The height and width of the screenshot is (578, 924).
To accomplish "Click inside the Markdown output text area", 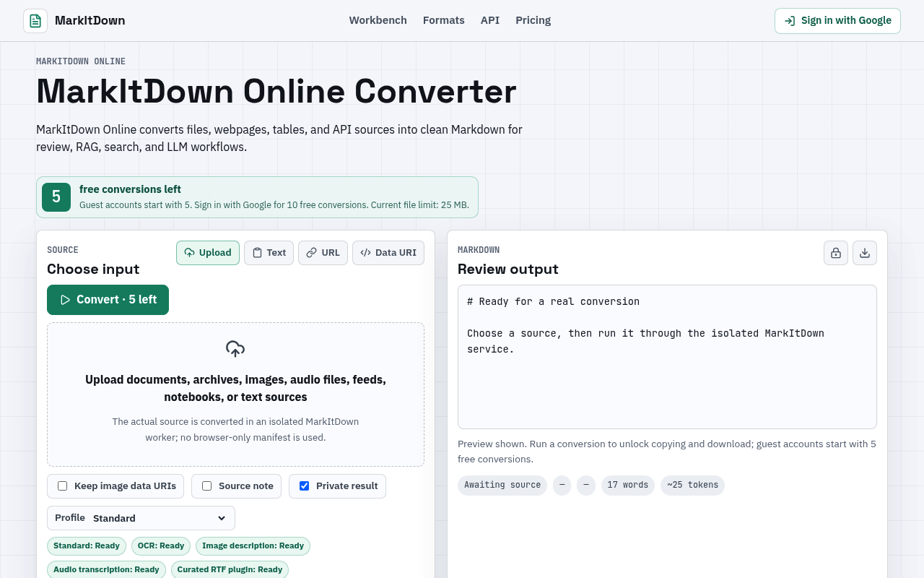I will pos(667,357).
